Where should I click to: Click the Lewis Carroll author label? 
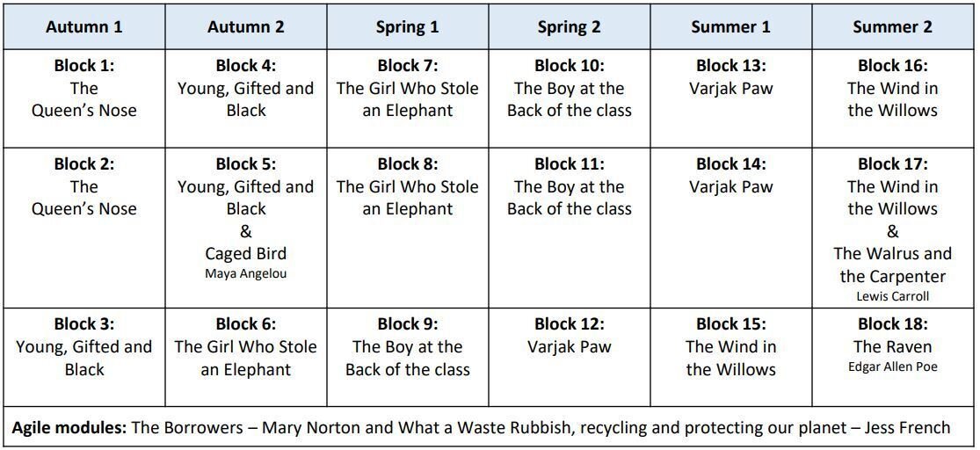pos(892,296)
